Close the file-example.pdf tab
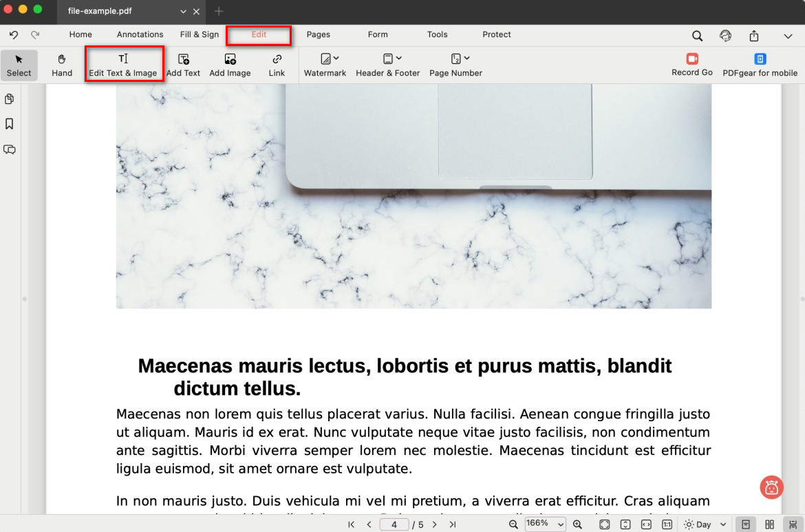 [x=196, y=11]
